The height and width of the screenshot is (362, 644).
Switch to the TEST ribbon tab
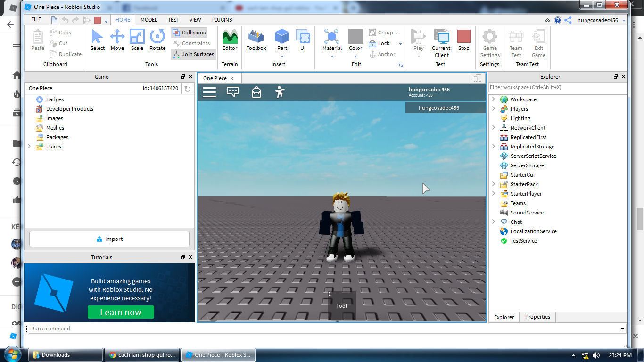[x=173, y=20]
